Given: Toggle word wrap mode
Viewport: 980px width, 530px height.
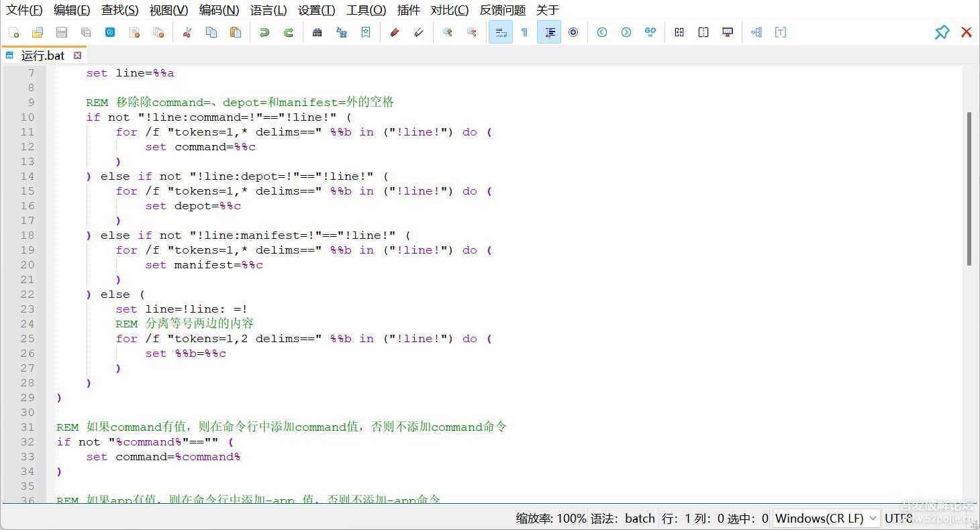Looking at the screenshot, I should click(x=501, y=32).
